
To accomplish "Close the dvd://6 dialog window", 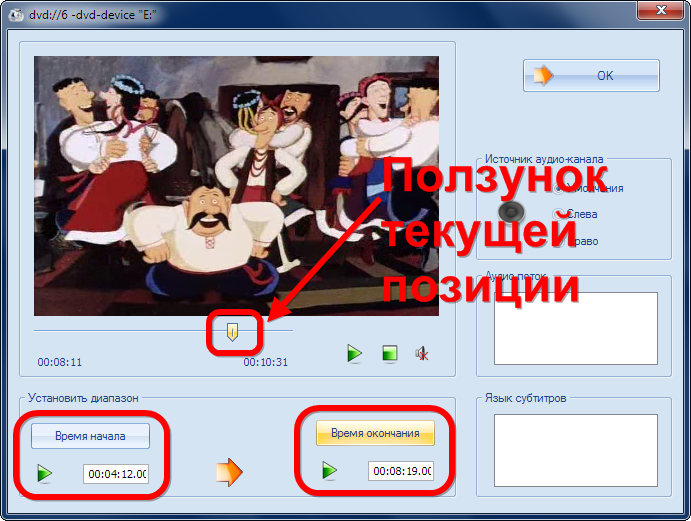I will (660, 11).
